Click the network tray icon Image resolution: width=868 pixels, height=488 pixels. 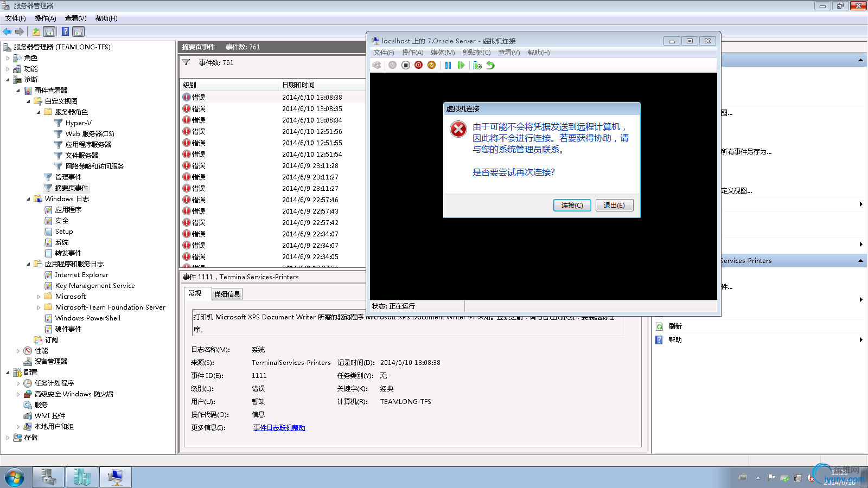[797, 478]
